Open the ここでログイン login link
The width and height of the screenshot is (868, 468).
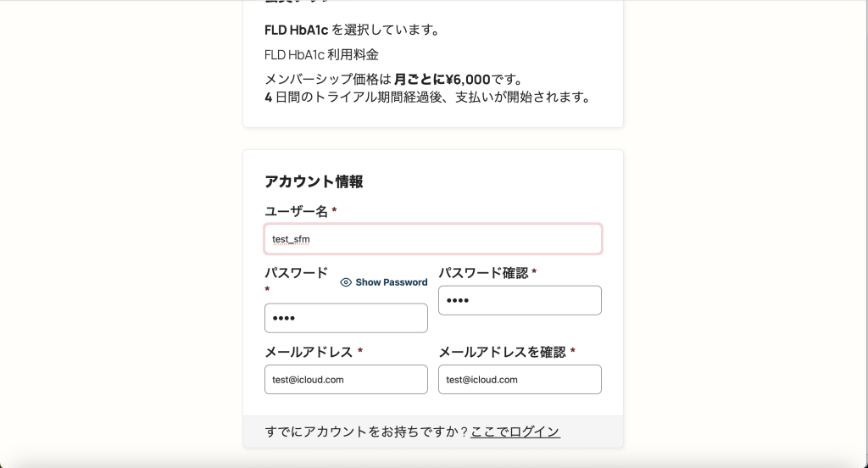point(515,432)
